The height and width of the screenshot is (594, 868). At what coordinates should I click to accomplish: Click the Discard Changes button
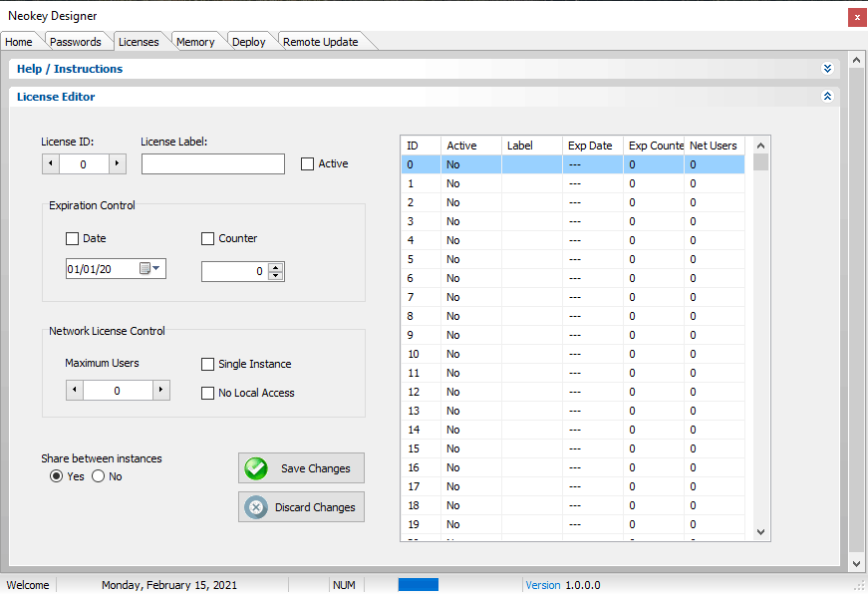tap(301, 507)
